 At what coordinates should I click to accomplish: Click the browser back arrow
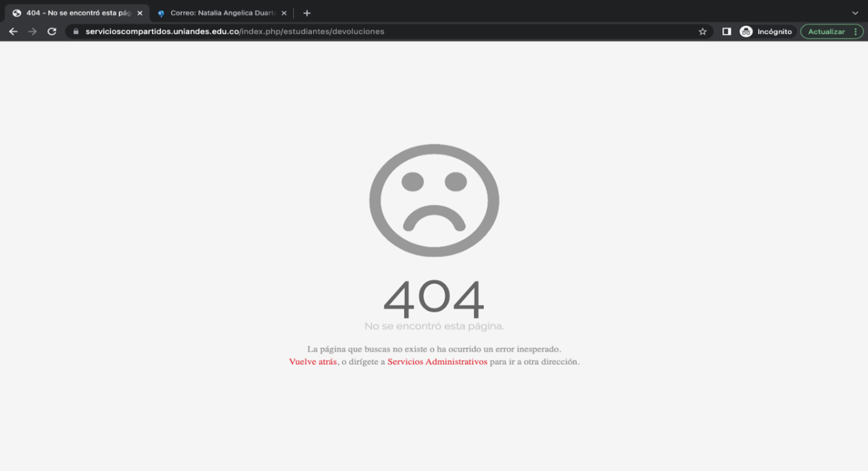[x=13, y=31]
